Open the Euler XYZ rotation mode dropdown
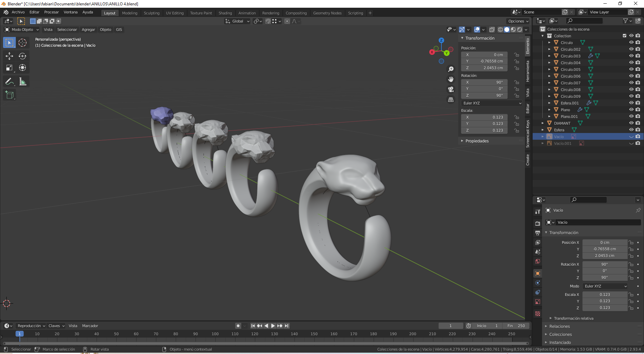644x354 pixels. [491, 103]
